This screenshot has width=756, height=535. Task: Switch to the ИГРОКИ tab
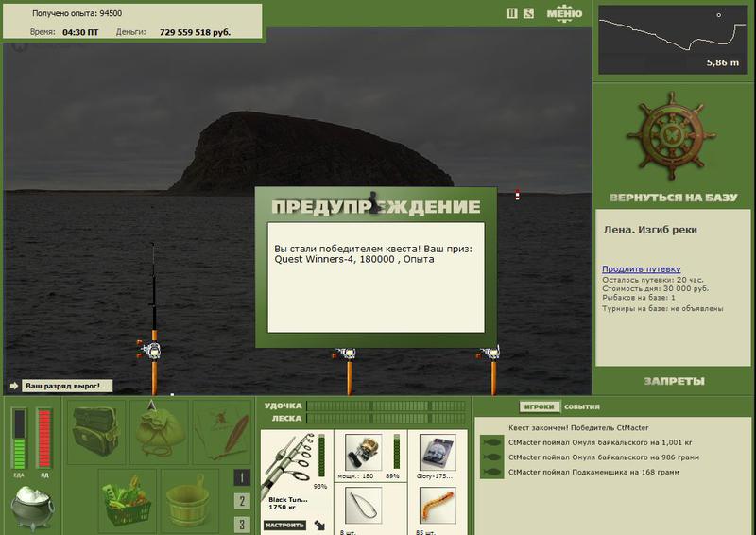540,406
